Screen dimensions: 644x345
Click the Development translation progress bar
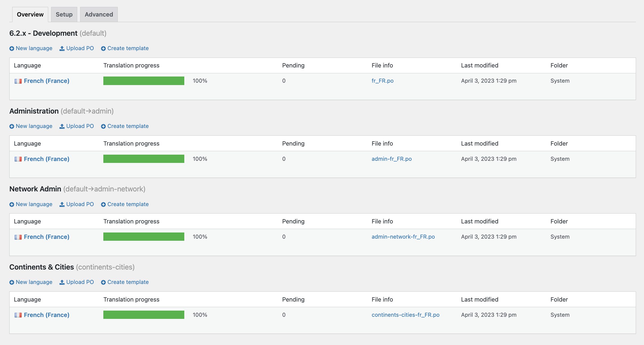pos(144,81)
